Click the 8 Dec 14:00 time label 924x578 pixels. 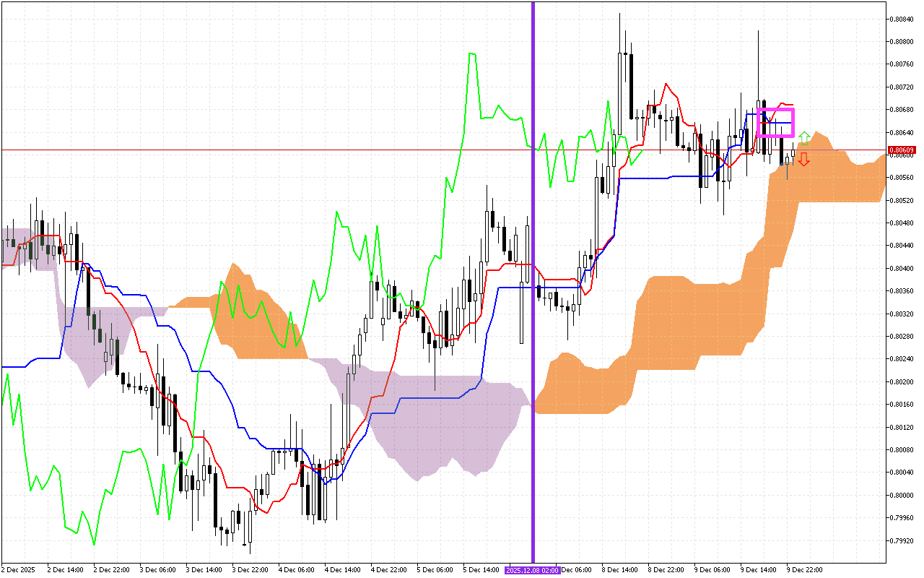(x=619, y=569)
